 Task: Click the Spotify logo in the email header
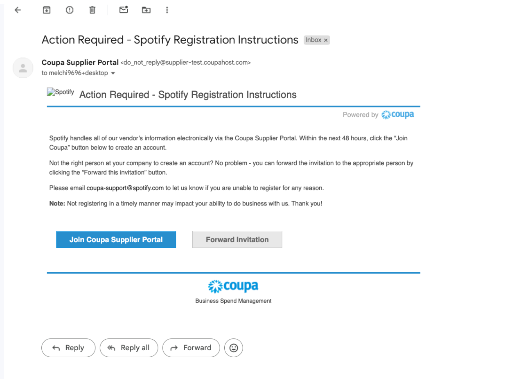tap(60, 92)
